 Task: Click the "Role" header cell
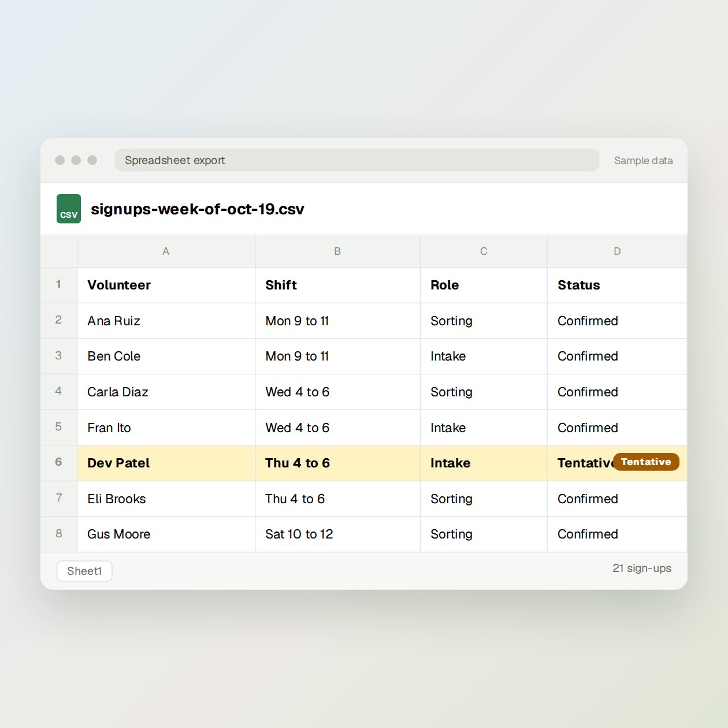tap(484, 285)
